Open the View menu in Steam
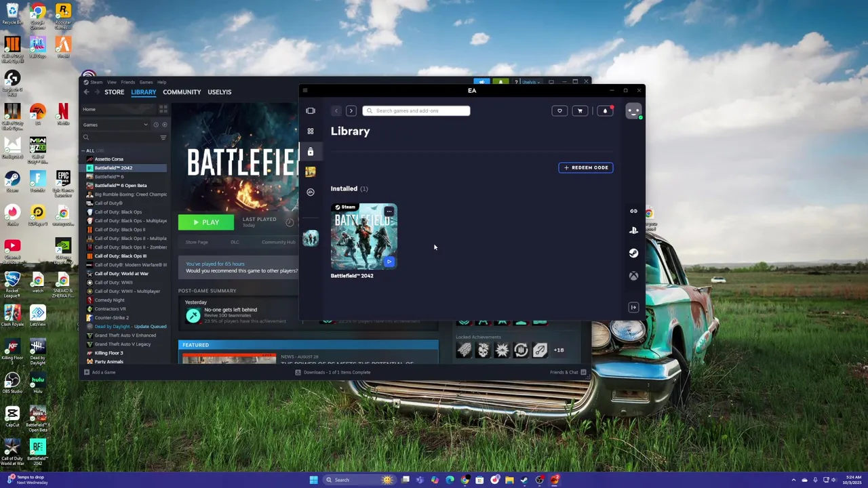Viewport: 868px width, 488px height. click(x=111, y=82)
